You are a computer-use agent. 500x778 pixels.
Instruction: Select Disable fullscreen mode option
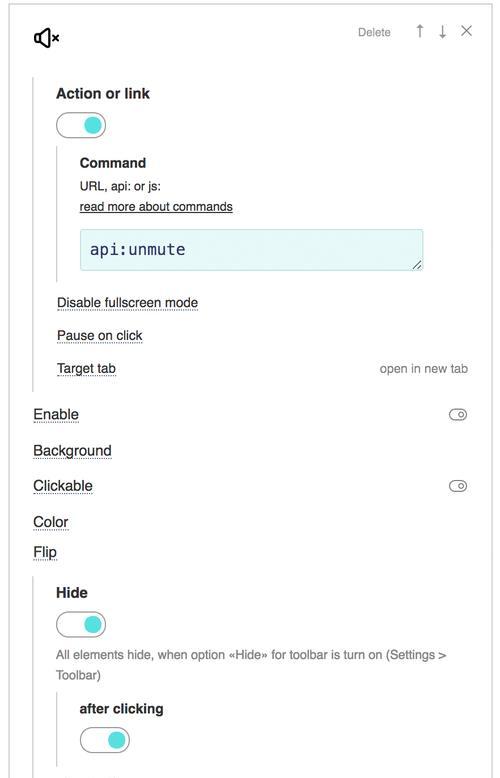pos(127,303)
